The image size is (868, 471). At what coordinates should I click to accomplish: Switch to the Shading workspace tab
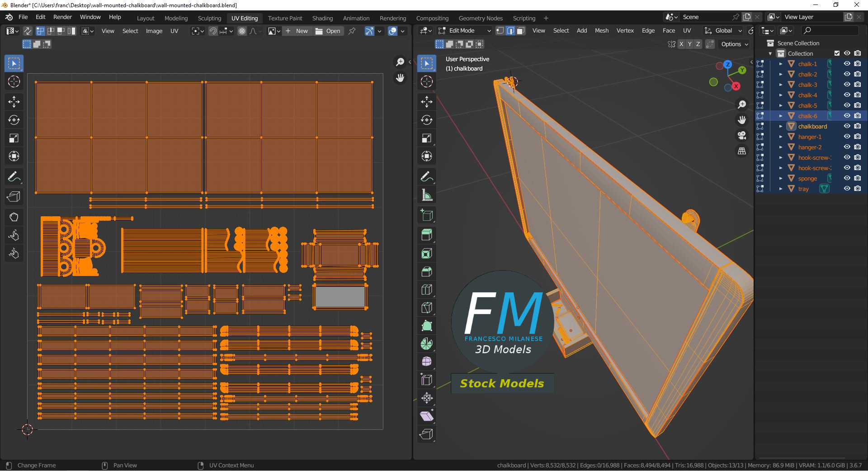pyautogui.click(x=322, y=18)
